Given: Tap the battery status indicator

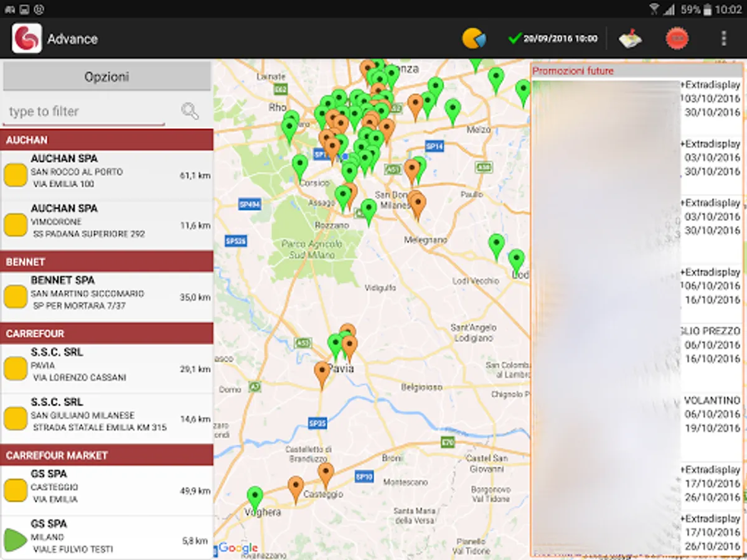Looking at the screenshot, I should (x=707, y=9).
